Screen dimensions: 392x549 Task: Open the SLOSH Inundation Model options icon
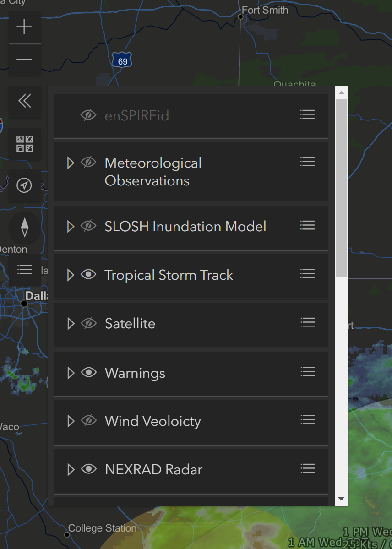(x=307, y=225)
